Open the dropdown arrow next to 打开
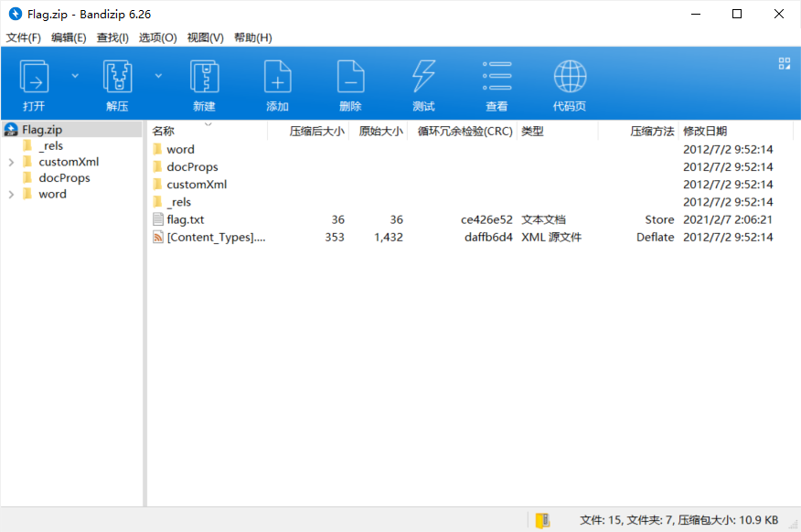The width and height of the screenshot is (801, 532). pos(75,76)
